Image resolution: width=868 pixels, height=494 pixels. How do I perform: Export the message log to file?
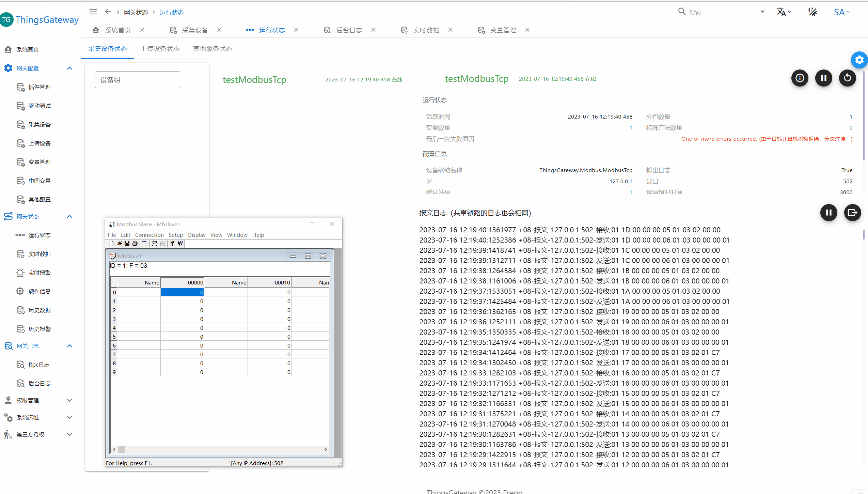coord(852,213)
